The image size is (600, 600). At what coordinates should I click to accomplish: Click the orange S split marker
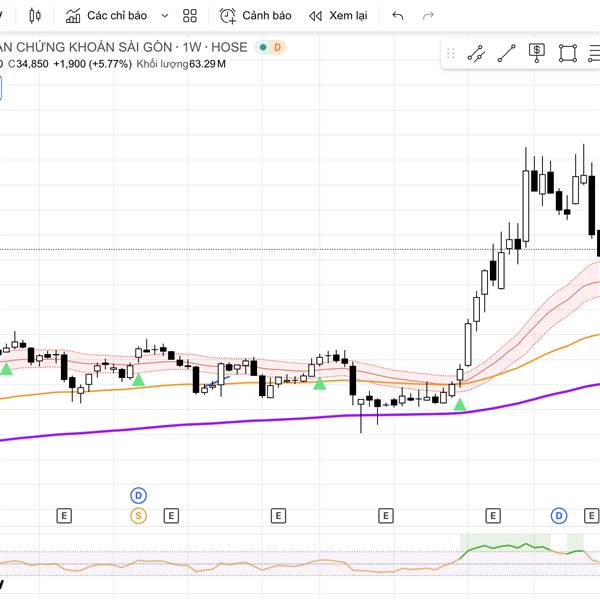pyautogui.click(x=139, y=516)
